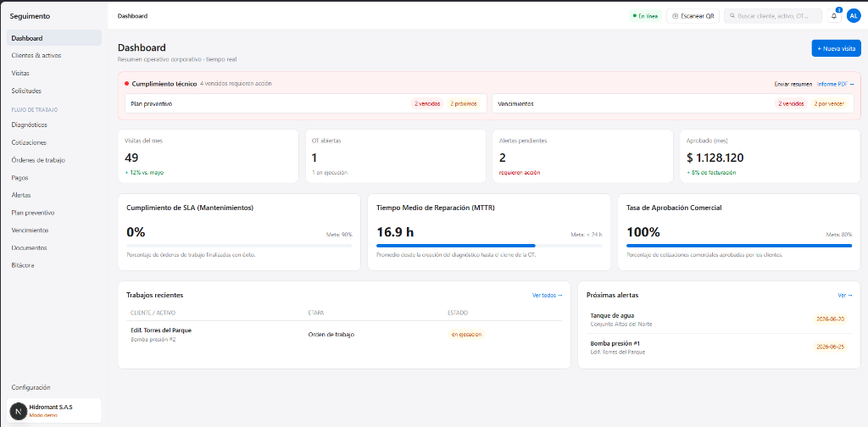This screenshot has height=427, width=868.
Task: Open the notifications bell icon
Action: 834,16
